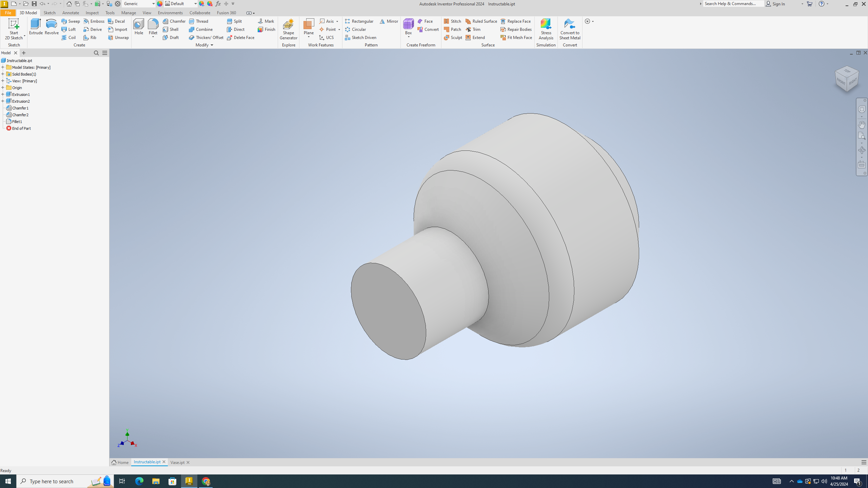The height and width of the screenshot is (488, 868).
Task: Select Chamfer in the Modify panel
Action: [x=174, y=21]
